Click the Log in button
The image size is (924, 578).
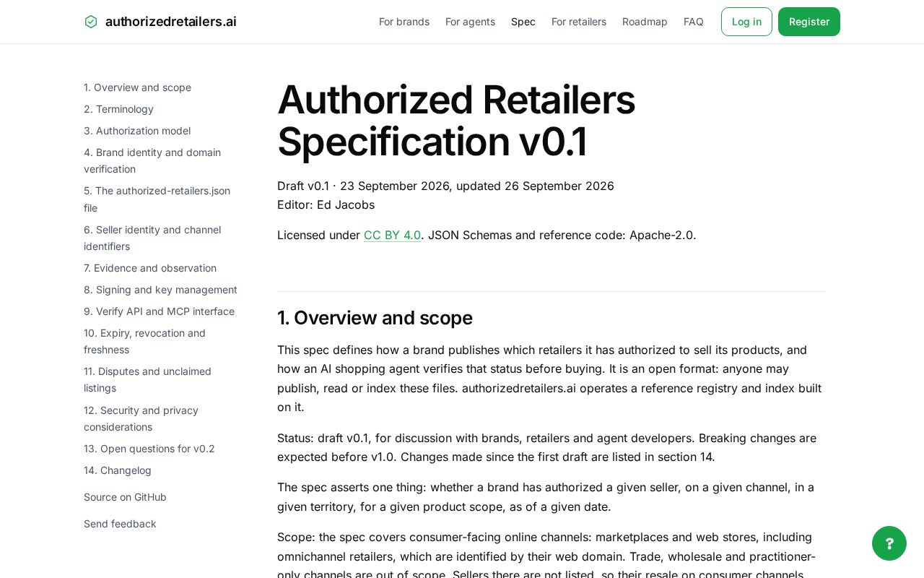pos(746,22)
